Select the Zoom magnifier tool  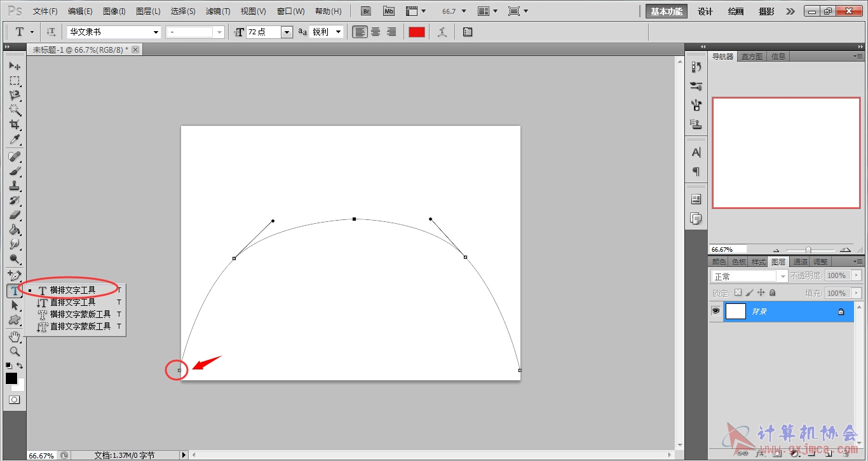[x=14, y=352]
